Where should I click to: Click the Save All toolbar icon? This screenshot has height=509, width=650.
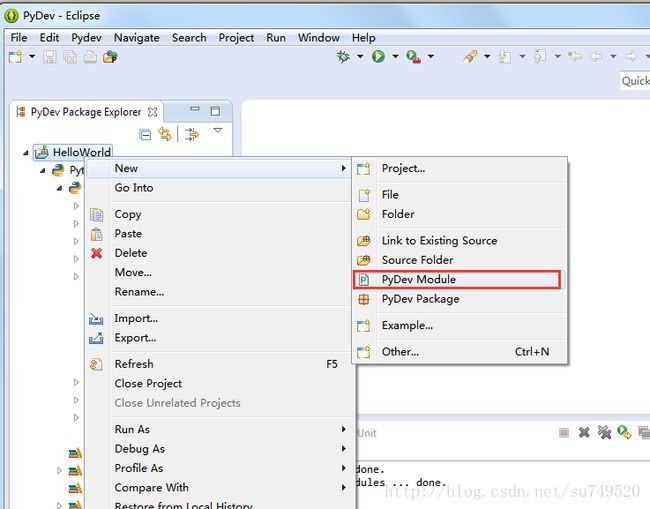click(70, 56)
